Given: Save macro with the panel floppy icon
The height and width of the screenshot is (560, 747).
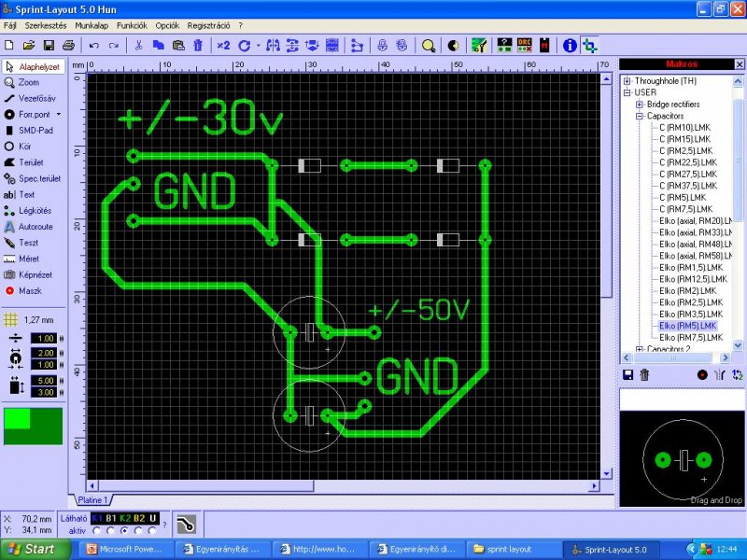Looking at the screenshot, I should tap(627, 375).
